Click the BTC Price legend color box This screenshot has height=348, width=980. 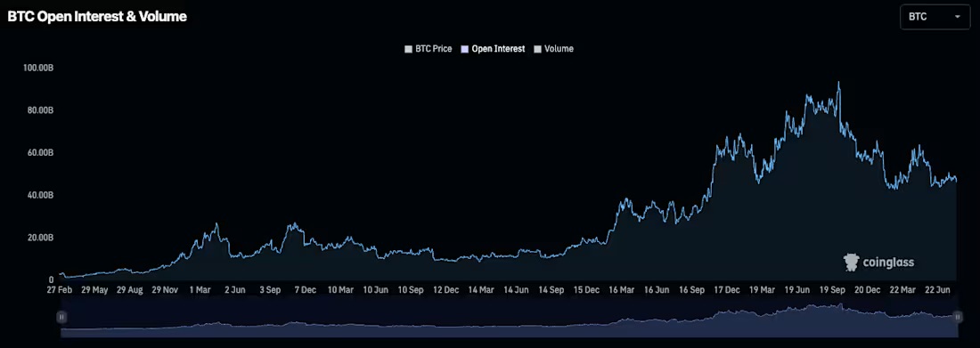(409, 49)
